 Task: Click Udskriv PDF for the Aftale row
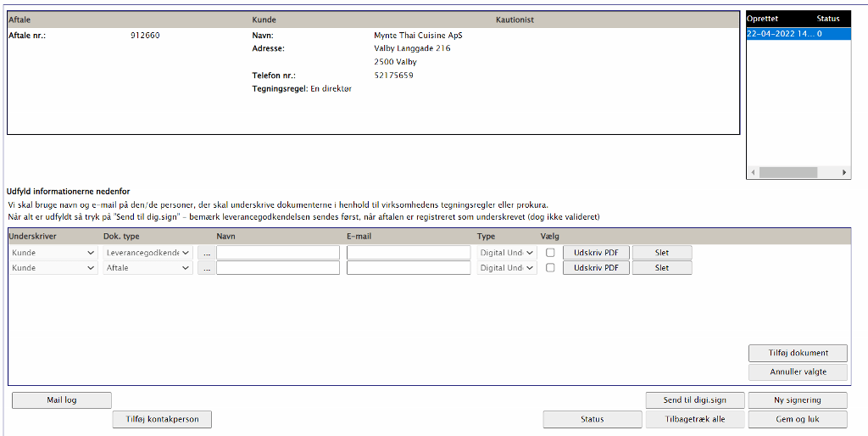596,268
